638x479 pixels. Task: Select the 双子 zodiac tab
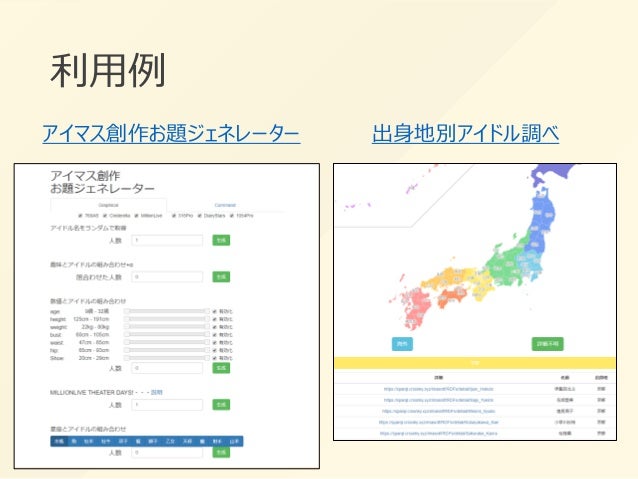pyautogui.click(x=122, y=441)
